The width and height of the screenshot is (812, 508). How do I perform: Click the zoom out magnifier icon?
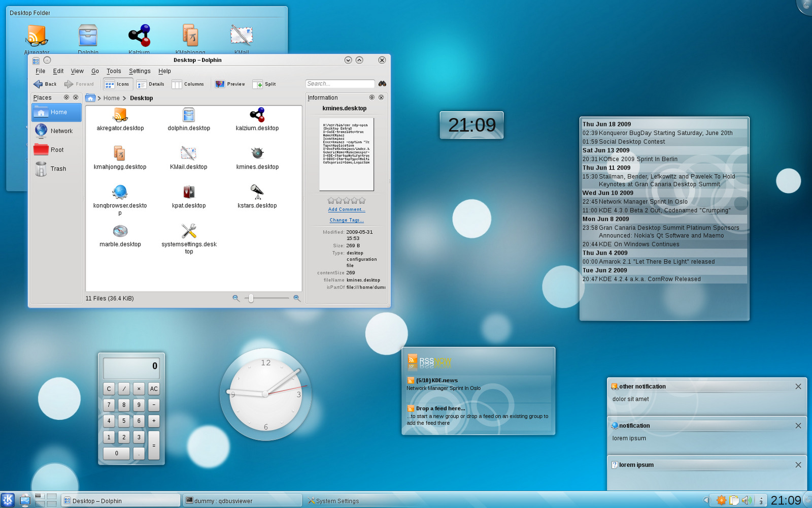[x=236, y=298]
